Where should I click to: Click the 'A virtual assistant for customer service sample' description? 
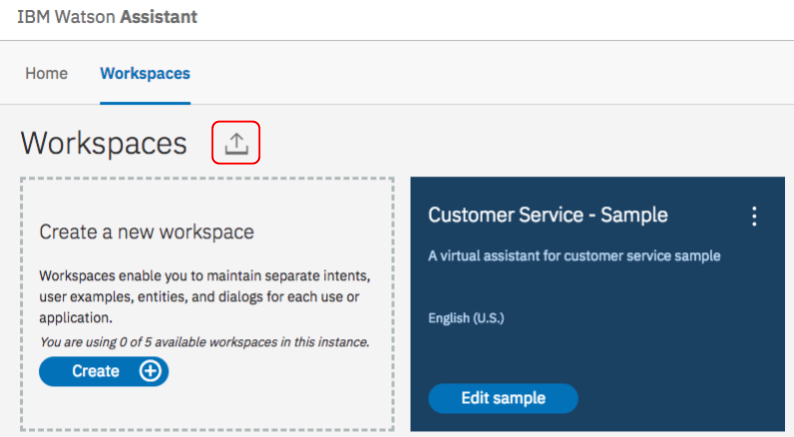pos(574,256)
